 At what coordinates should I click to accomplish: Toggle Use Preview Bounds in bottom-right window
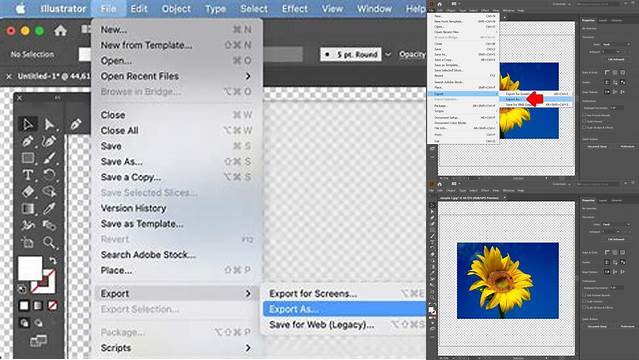point(585,295)
